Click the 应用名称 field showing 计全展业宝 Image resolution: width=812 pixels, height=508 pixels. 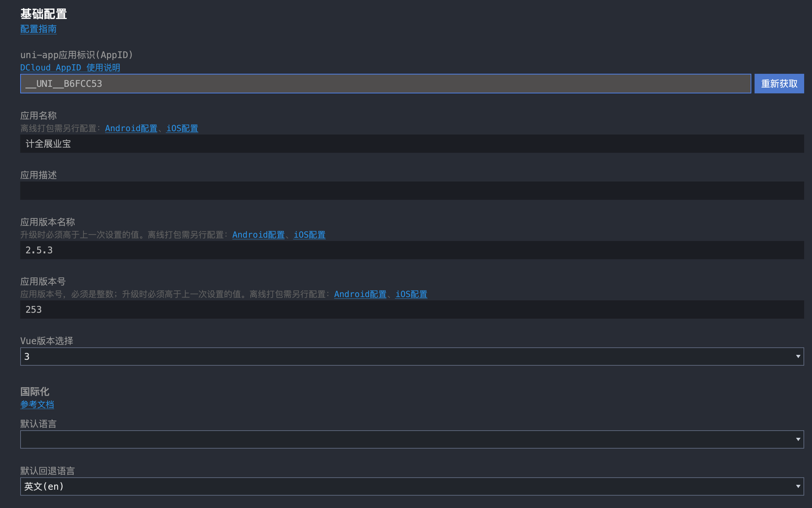click(x=412, y=144)
